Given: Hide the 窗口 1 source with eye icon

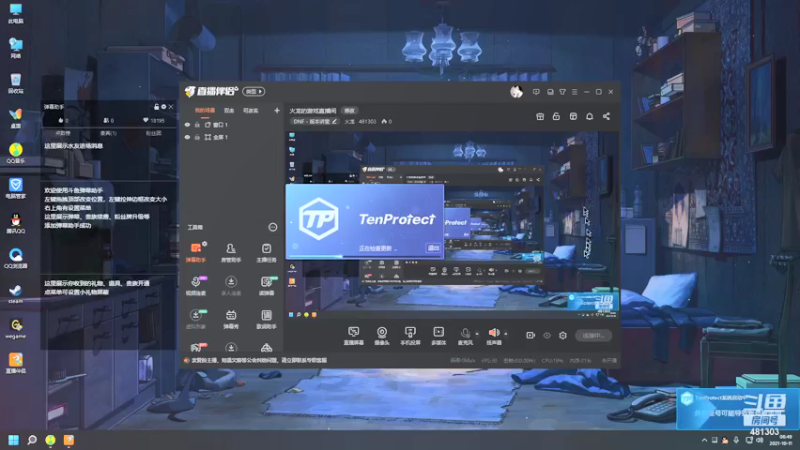Looking at the screenshot, I should pos(187,124).
